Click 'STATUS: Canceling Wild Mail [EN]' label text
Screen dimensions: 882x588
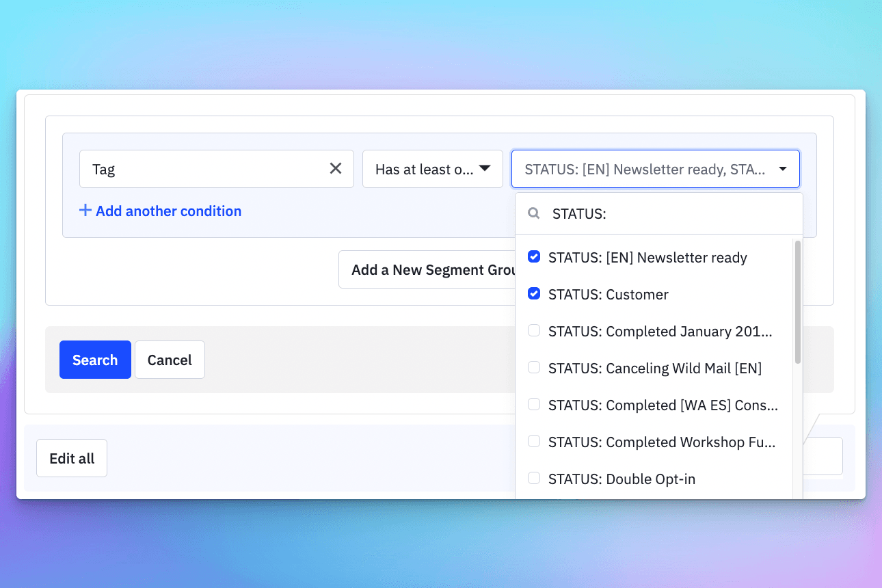[655, 369]
